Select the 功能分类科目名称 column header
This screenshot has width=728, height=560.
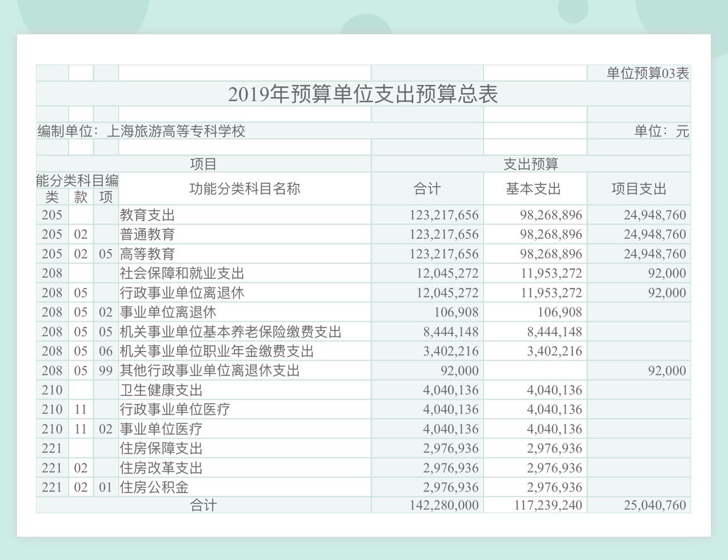[245, 189]
